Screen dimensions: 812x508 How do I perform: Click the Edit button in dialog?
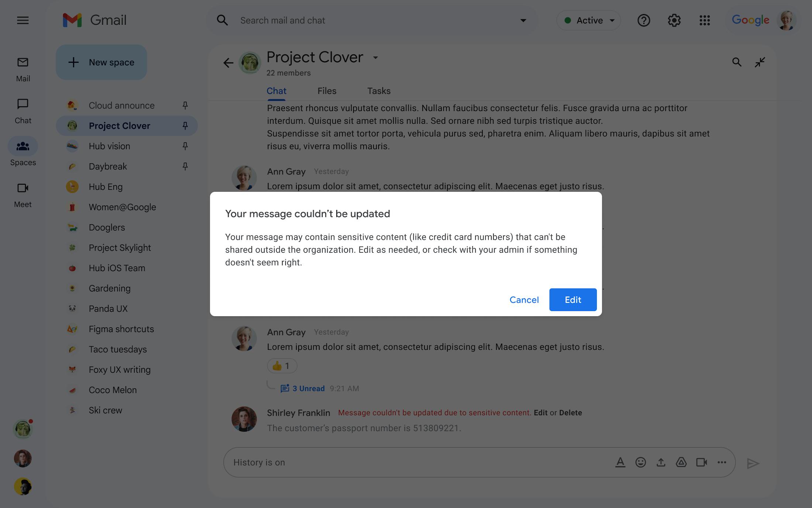[x=573, y=299]
